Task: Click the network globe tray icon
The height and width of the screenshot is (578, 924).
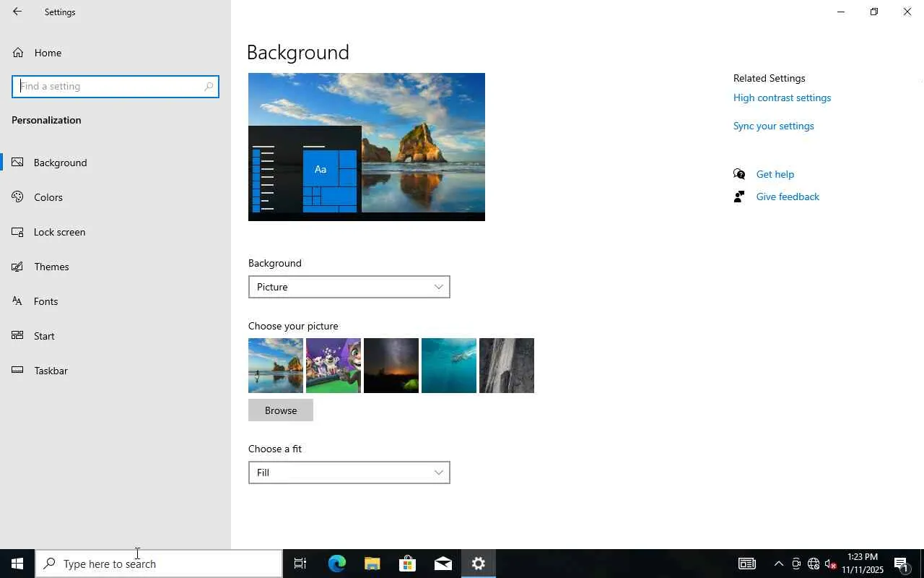Action: (x=813, y=564)
